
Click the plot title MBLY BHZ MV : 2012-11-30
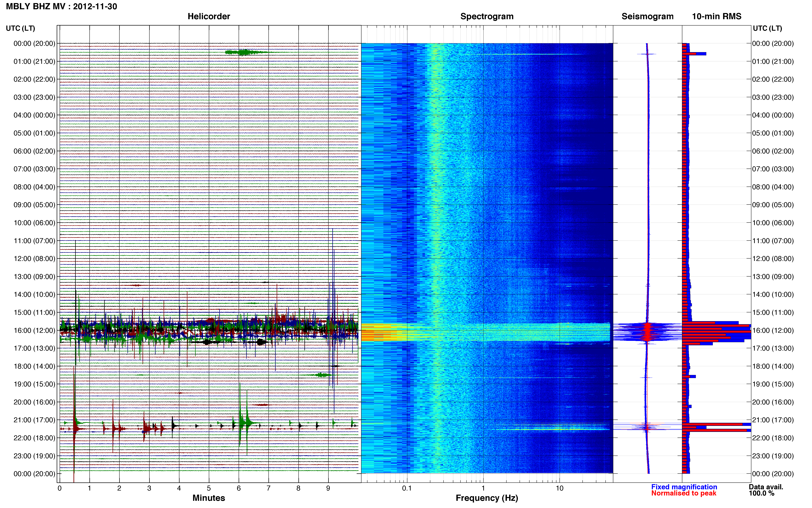61,6
